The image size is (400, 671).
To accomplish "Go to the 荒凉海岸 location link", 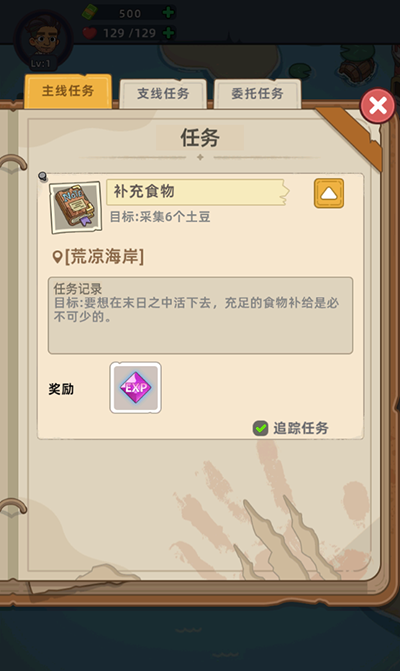I will pyautogui.click(x=104, y=257).
